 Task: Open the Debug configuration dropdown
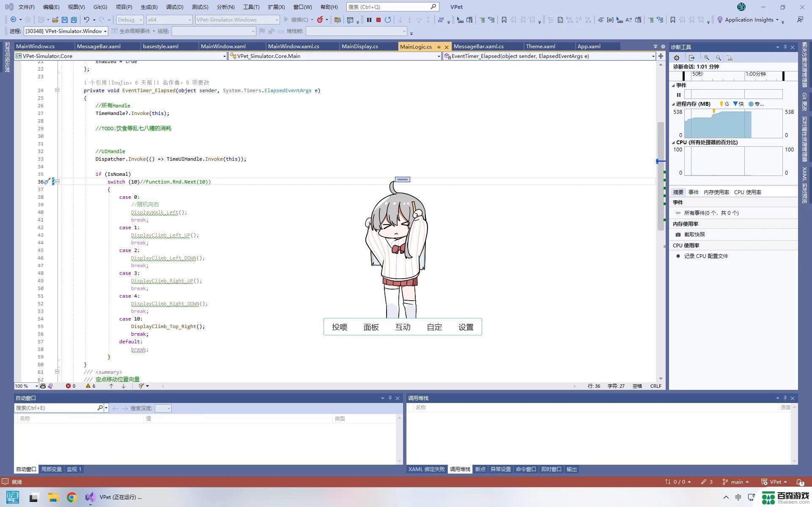coord(130,20)
